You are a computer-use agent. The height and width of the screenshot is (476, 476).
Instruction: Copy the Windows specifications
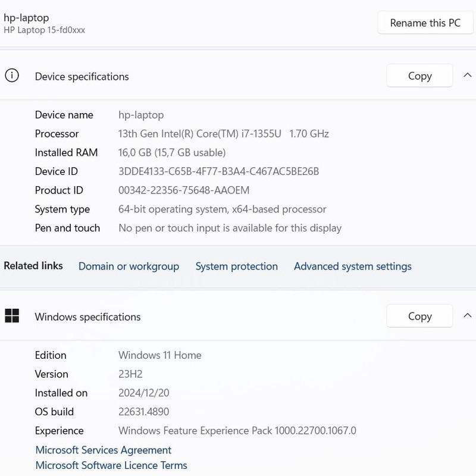click(x=419, y=316)
